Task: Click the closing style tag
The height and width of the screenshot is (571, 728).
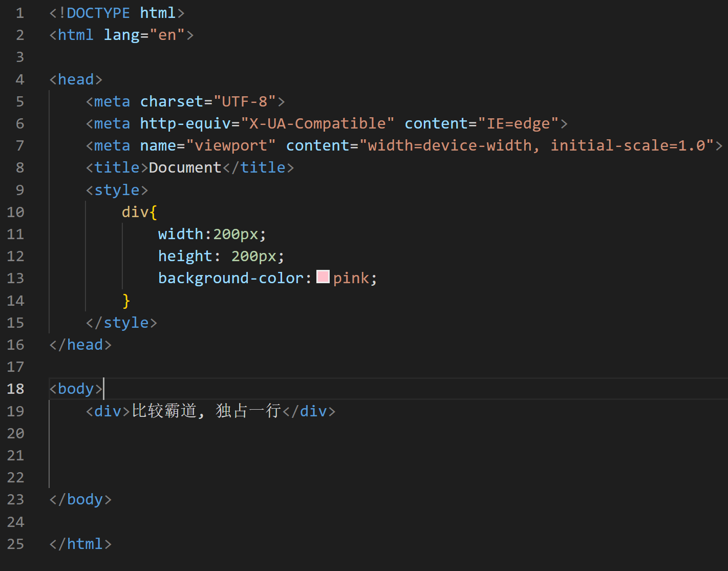Action: (x=121, y=323)
